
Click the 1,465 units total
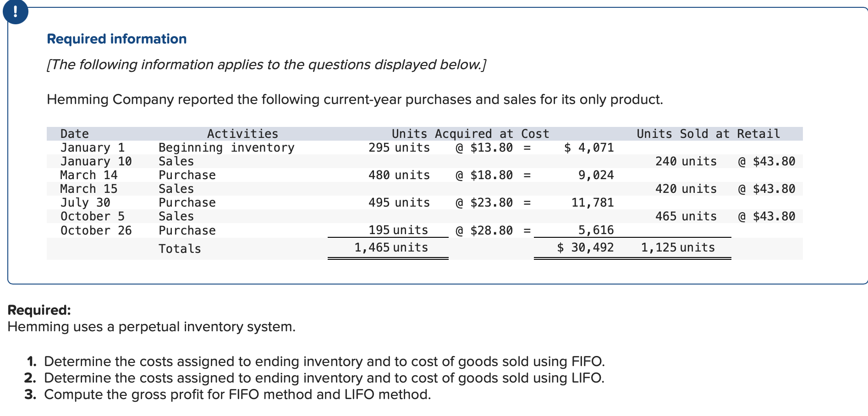390,247
